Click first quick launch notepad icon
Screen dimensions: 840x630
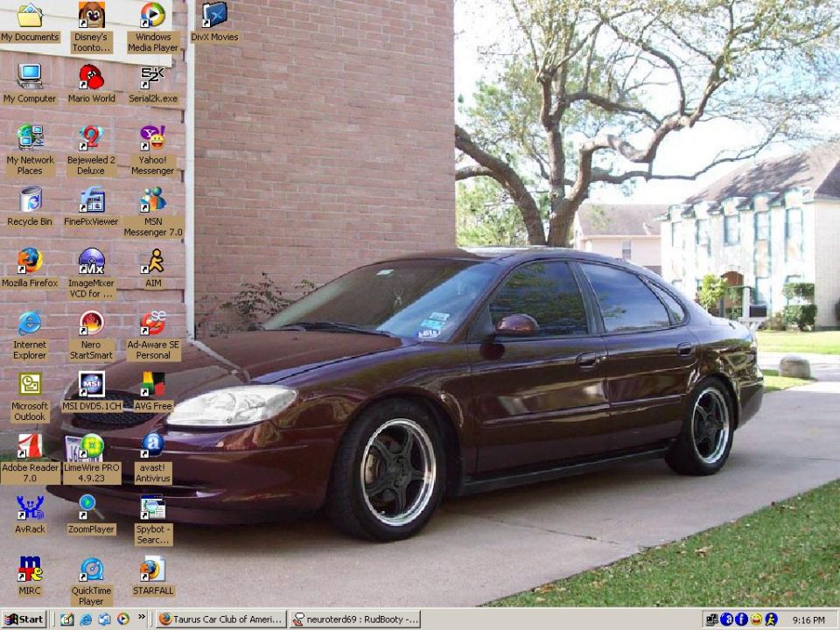[x=67, y=619]
